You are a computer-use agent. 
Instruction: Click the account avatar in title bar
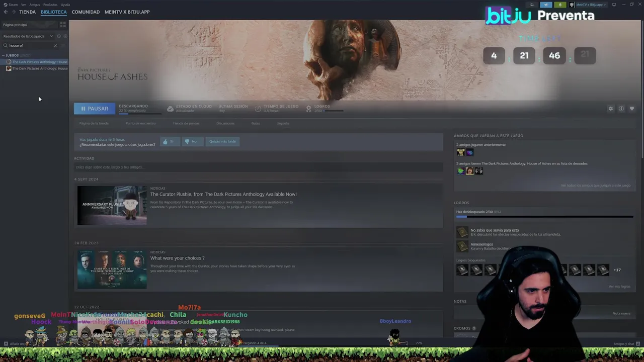click(x=572, y=5)
